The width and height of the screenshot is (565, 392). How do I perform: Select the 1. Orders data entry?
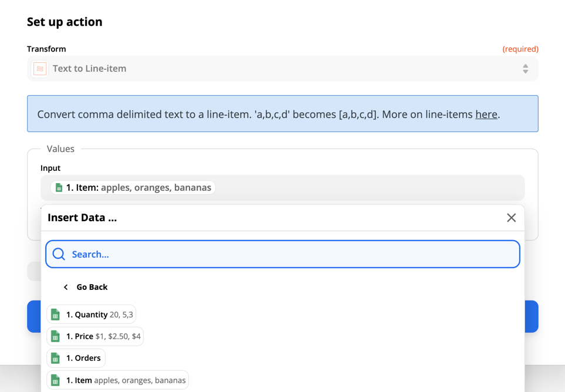(x=76, y=358)
